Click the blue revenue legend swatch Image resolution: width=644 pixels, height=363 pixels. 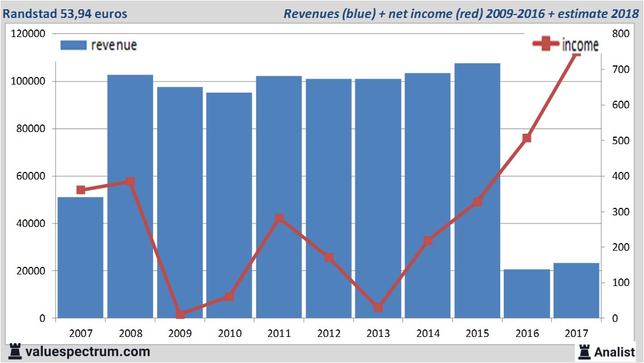coord(74,45)
